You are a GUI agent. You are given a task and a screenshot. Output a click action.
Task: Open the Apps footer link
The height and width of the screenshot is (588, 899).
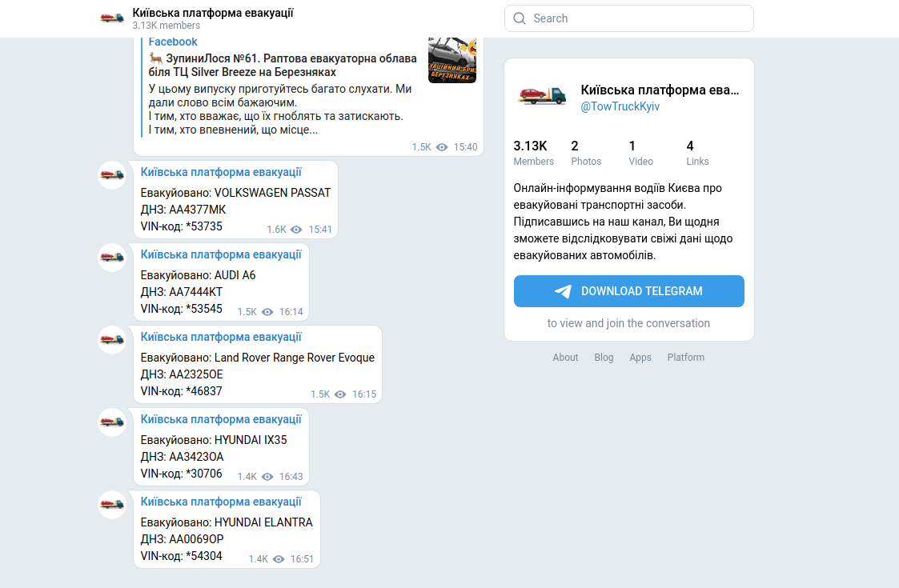click(x=640, y=358)
